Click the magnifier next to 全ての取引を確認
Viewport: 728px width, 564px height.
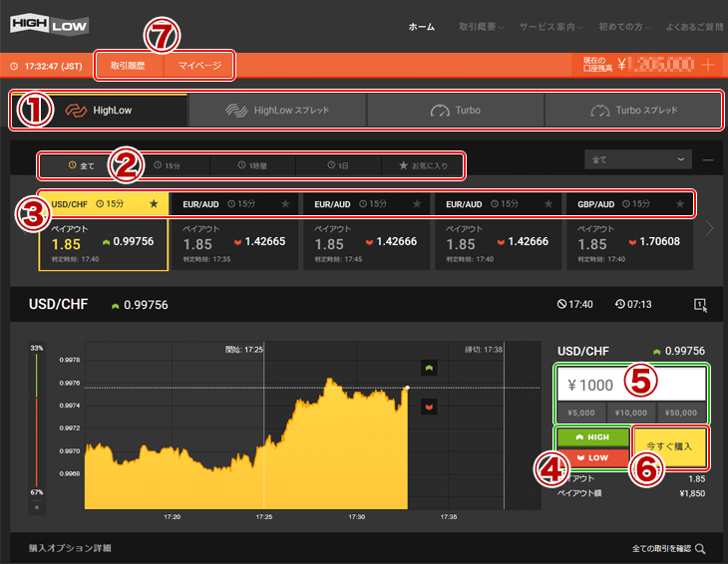700,548
